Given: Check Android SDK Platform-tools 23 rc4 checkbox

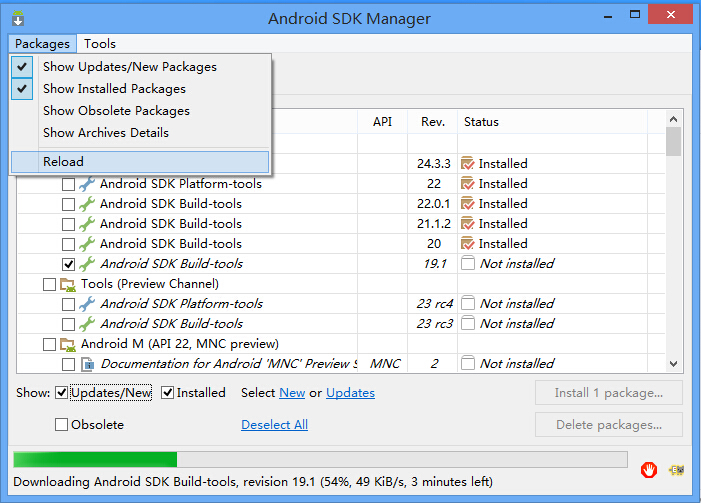Looking at the screenshot, I should [x=68, y=304].
